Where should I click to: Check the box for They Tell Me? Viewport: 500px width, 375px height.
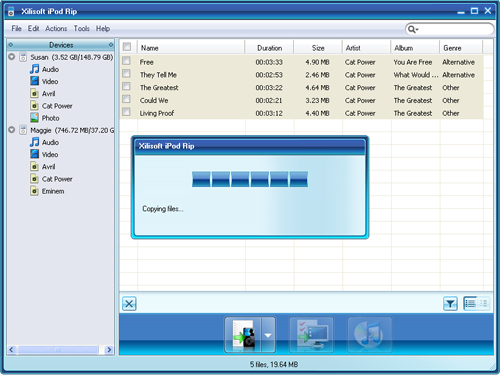pyautogui.click(x=126, y=73)
